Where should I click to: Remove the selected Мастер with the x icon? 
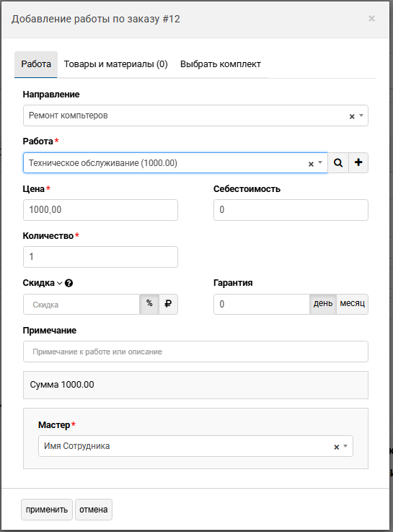(x=337, y=447)
